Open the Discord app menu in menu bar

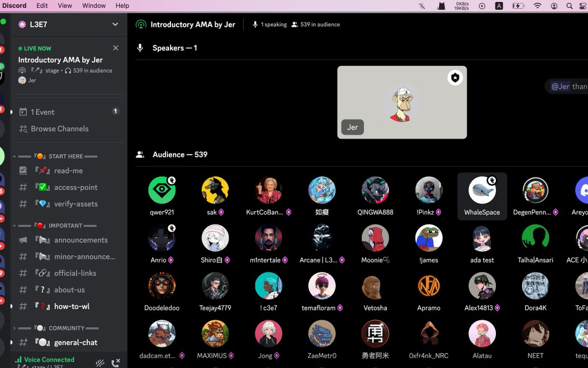14,5
